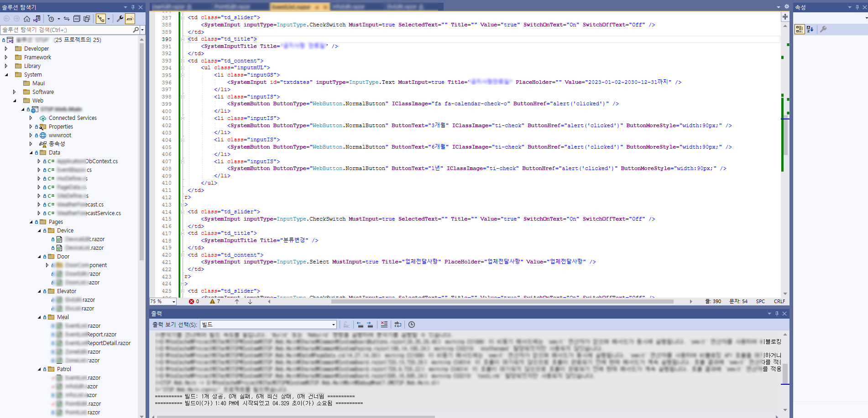Viewport: 868px width, 418px height.
Task: Select the 종속성 dependencies node
Action: [x=57, y=144]
